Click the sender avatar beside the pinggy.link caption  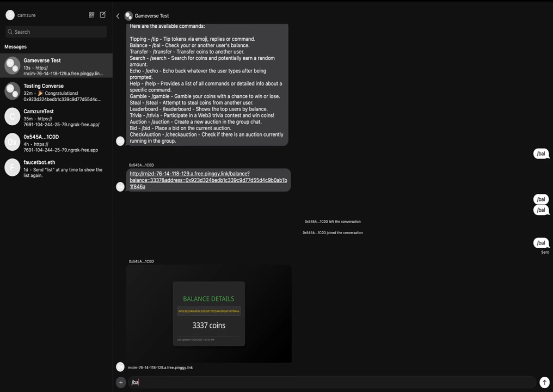[x=120, y=367]
